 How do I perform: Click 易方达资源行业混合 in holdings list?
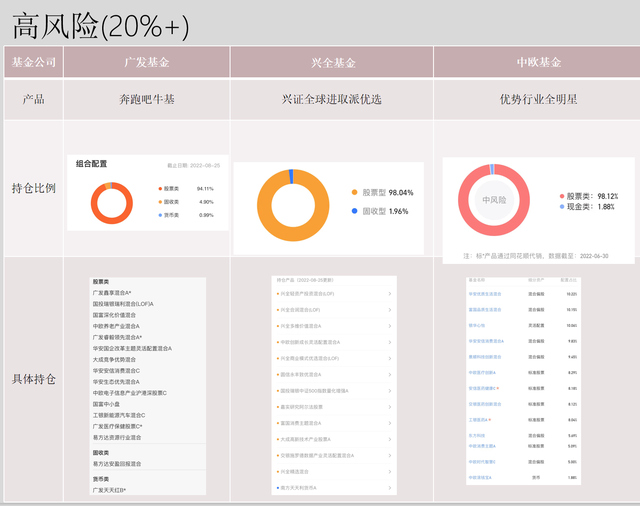click(x=117, y=437)
